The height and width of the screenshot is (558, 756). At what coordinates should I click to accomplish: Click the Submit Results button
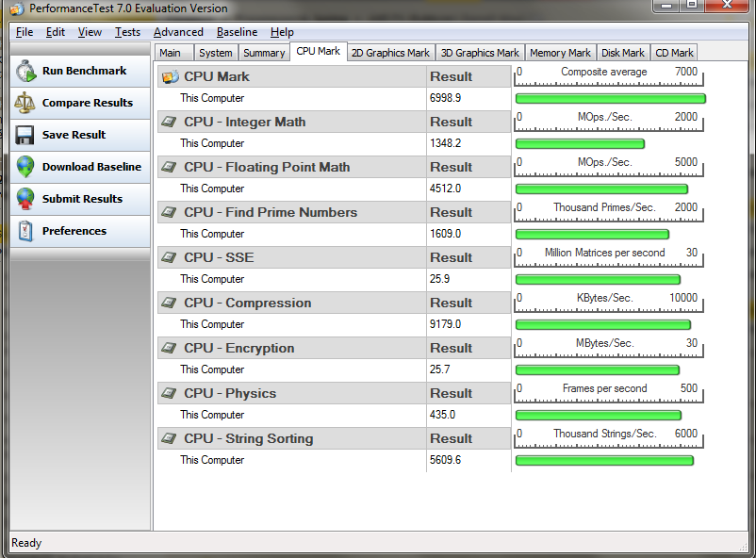coord(80,199)
